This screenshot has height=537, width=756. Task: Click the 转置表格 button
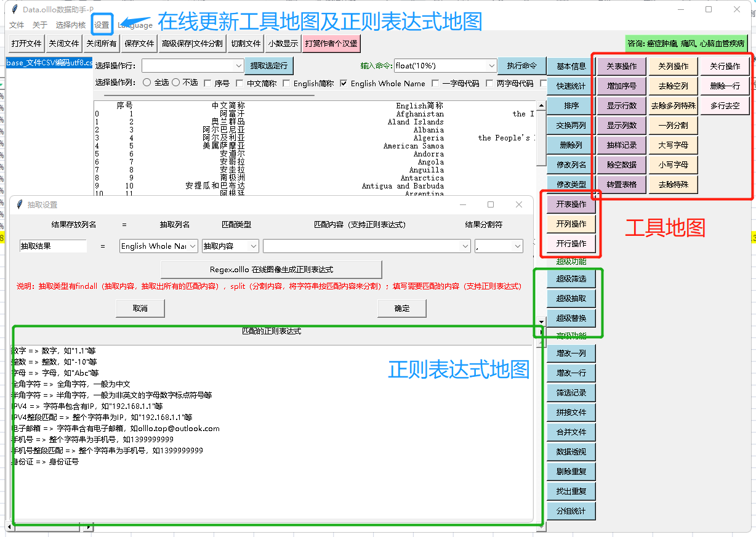[x=621, y=185]
